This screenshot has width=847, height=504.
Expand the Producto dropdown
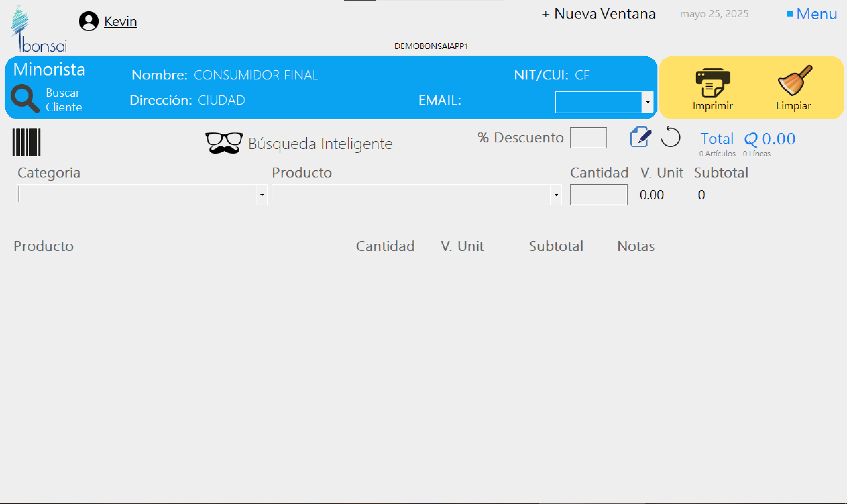tap(556, 195)
